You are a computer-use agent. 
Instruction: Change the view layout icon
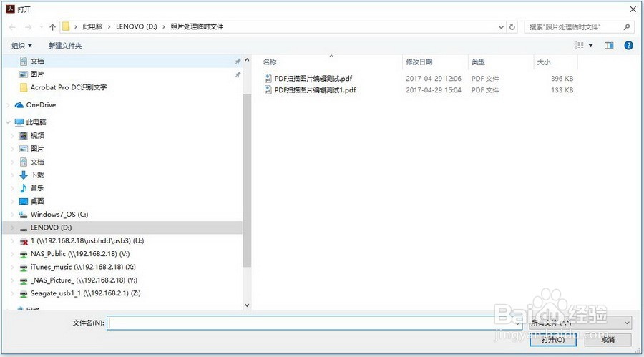579,45
